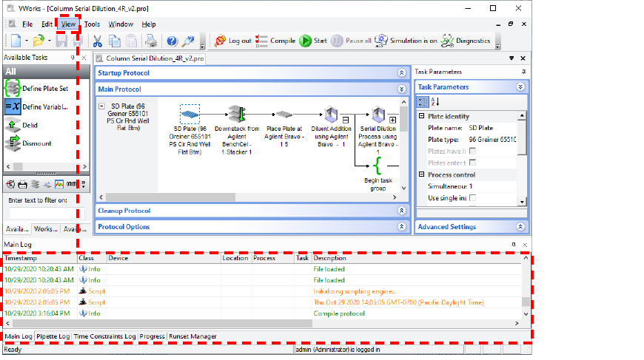Switch to the Runset Manager tab
The width and height of the screenshot is (644, 360).
(192, 336)
